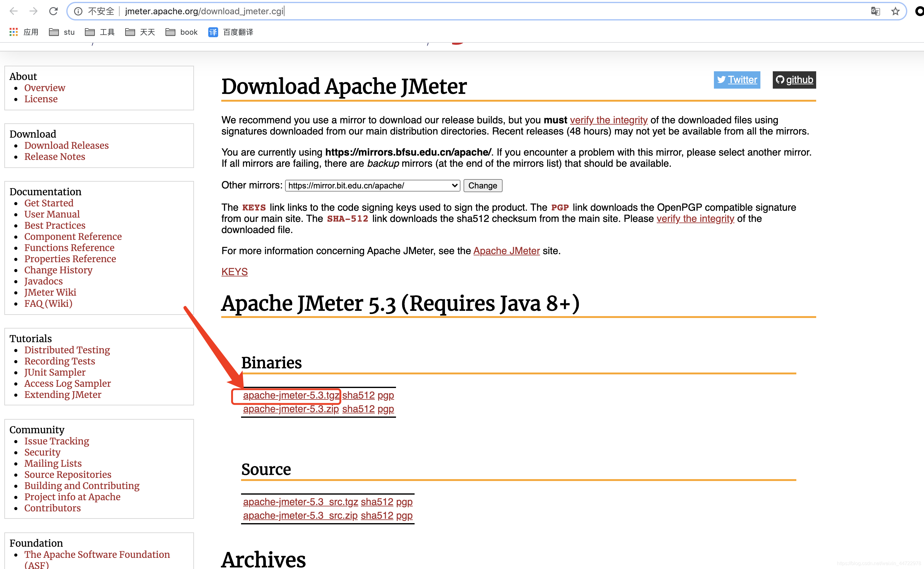This screenshot has height=569, width=924.
Task: Click apache-jmeter-5.3.tgz download link
Action: [290, 395]
